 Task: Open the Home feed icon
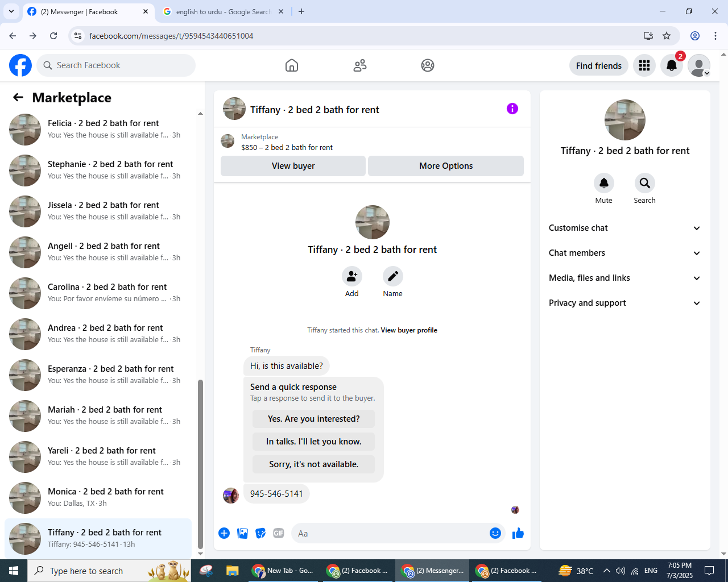tap(292, 65)
